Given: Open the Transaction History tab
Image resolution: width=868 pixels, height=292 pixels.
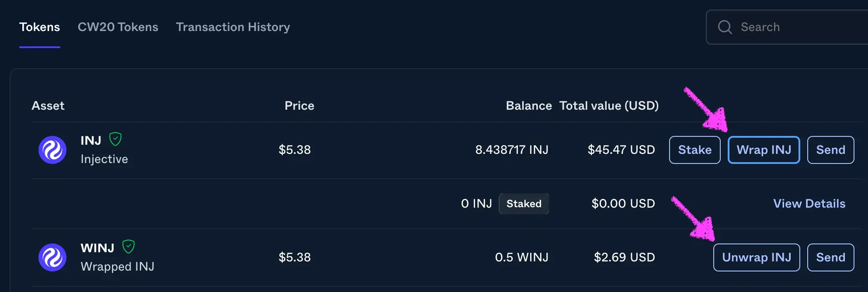Looking at the screenshot, I should click(x=233, y=27).
